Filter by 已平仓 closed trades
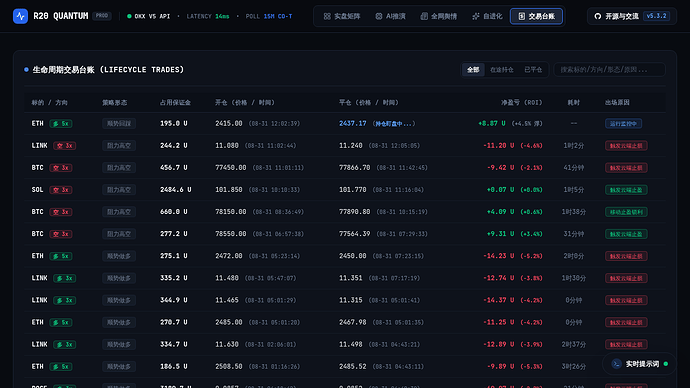 (533, 70)
